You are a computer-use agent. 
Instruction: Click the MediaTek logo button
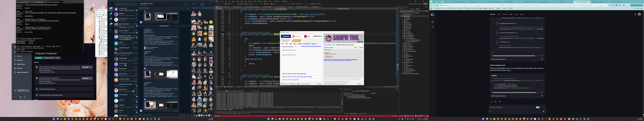297,41
